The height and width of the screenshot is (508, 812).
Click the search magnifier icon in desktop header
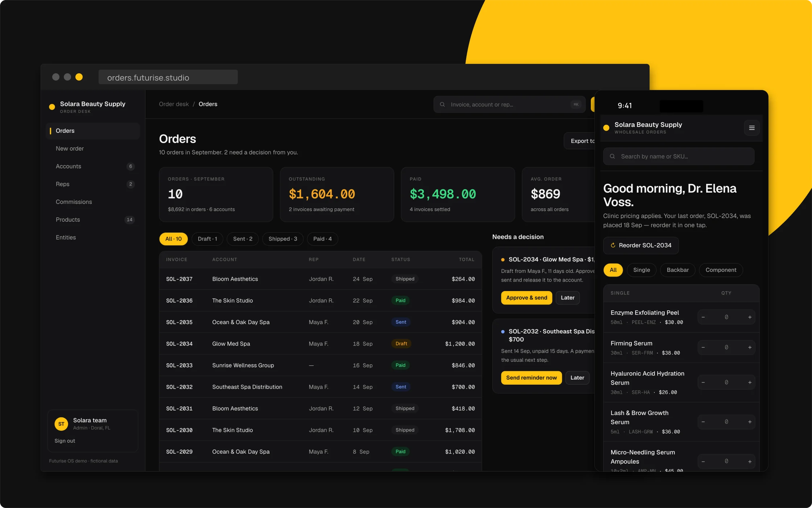click(x=442, y=105)
